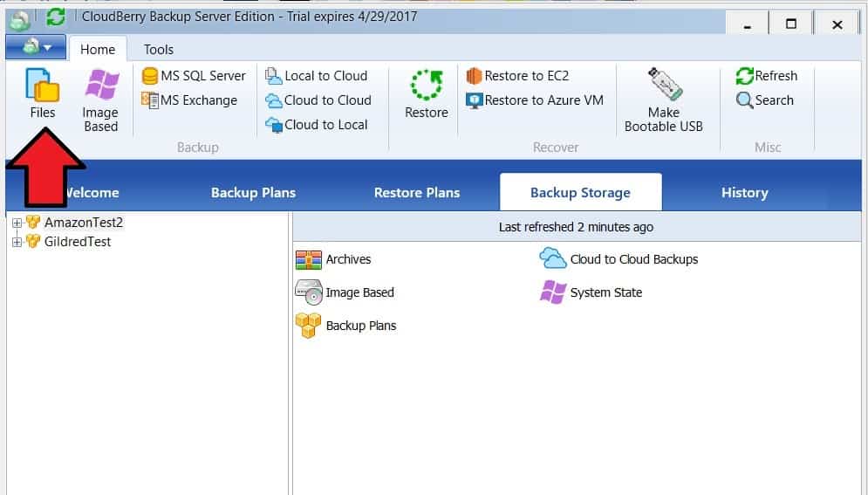Choose Cloud to Cloud backup
The width and height of the screenshot is (868, 495).
coord(318,100)
